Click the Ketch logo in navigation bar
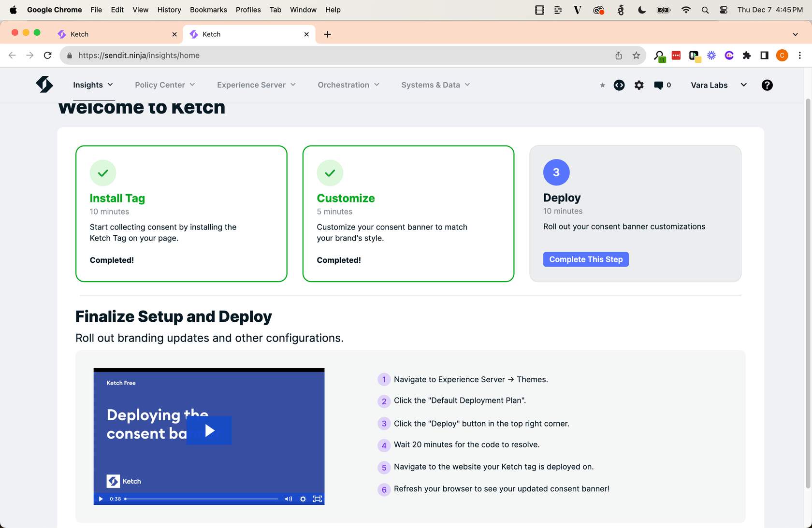This screenshot has width=812, height=528. tap(44, 85)
